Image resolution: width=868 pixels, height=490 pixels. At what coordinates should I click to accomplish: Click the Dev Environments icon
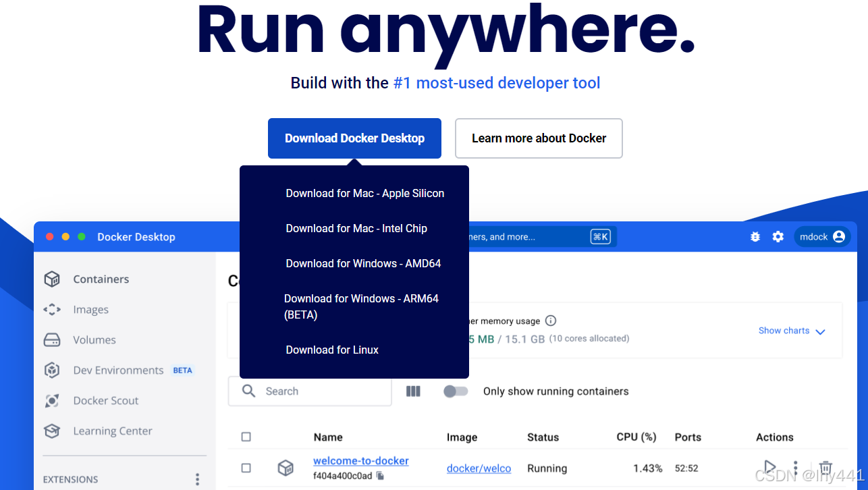tap(52, 370)
